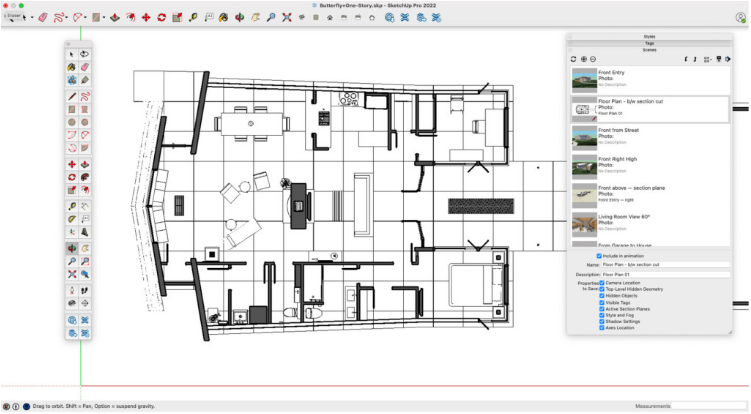The width and height of the screenshot is (751, 414).
Task: Uncheck the Camera Location property
Action: point(602,282)
